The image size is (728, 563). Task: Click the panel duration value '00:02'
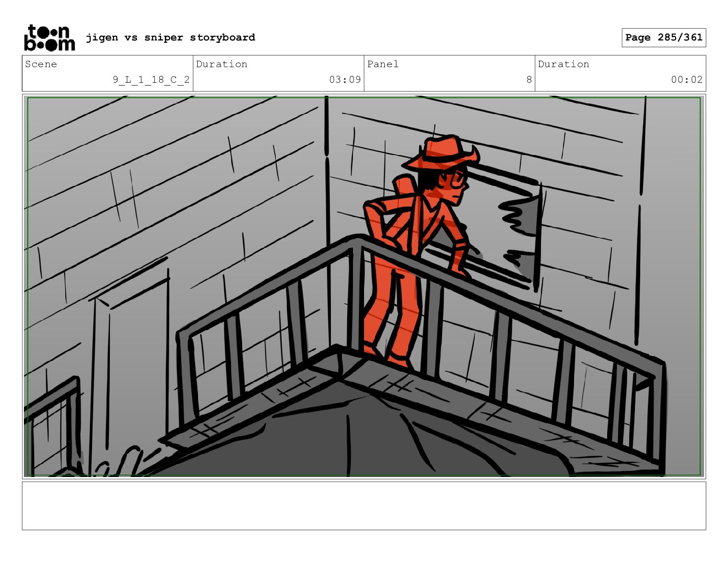(687, 80)
